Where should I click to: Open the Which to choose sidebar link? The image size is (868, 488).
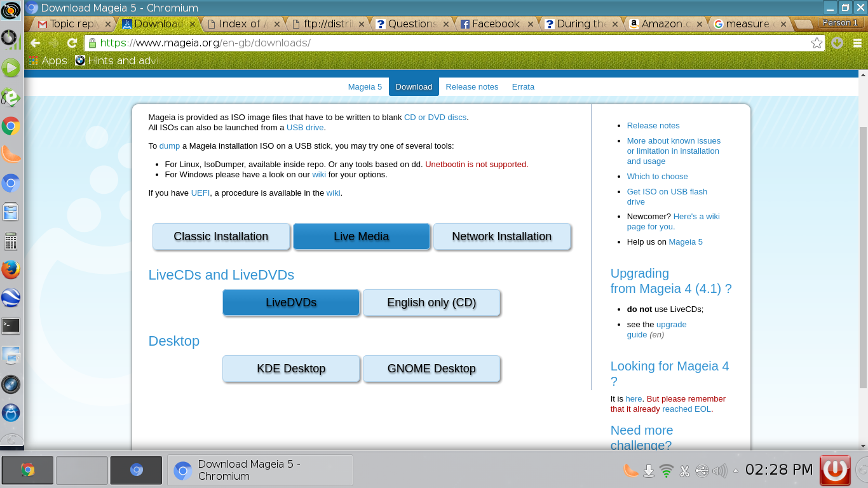pos(657,177)
